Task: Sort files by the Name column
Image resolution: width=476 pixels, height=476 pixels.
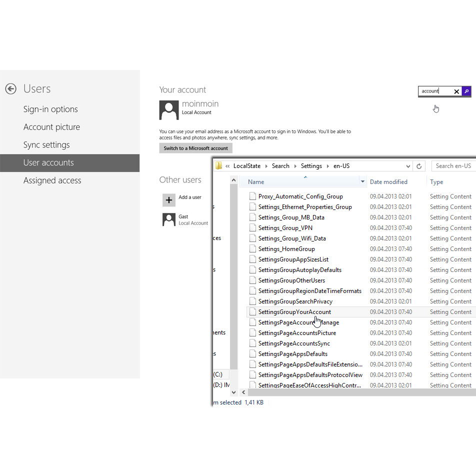Action: [256, 182]
